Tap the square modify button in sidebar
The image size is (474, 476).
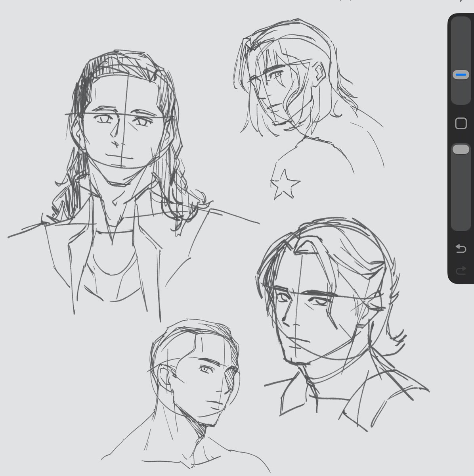461,124
